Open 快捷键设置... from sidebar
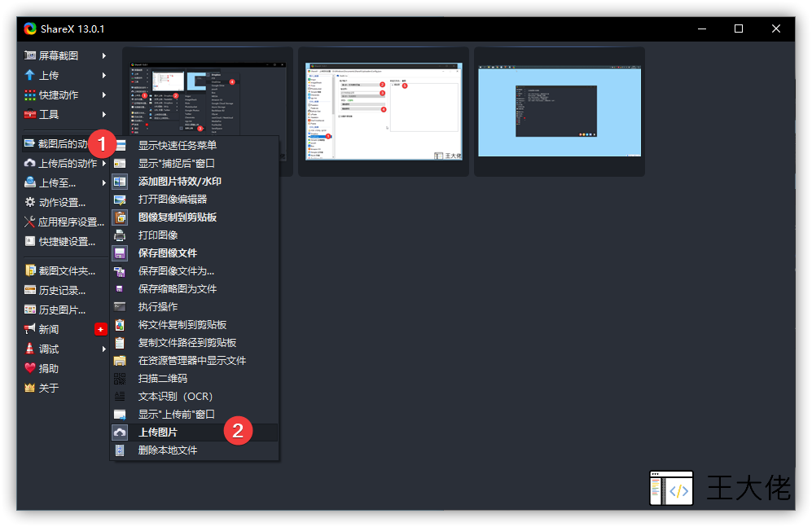This screenshot has height=527, width=812. (65, 241)
